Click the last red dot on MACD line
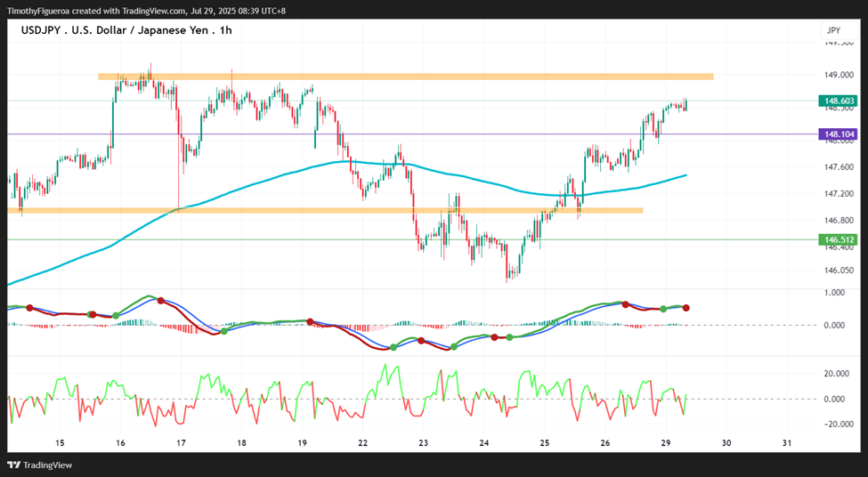Screen dimensions: 868x477 coord(685,308)
